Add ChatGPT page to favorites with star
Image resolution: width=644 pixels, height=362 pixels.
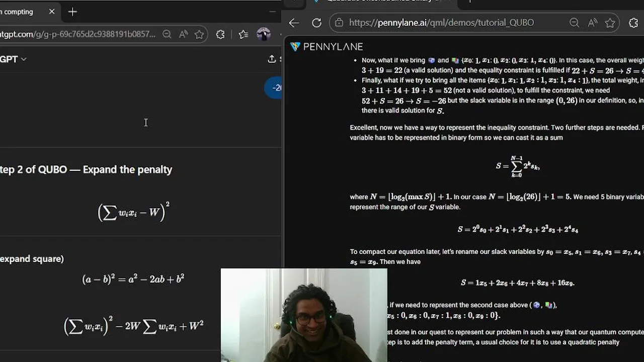[199, 34]
